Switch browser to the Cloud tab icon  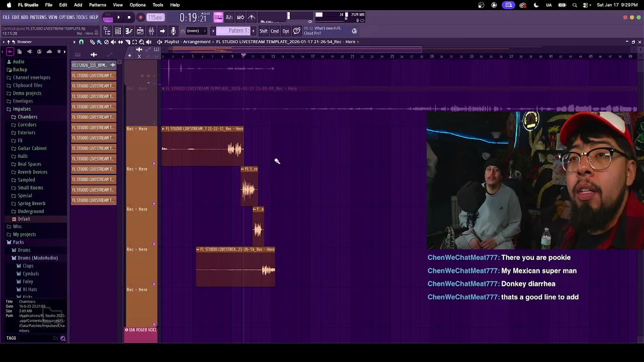pyautogui.click(x=49, y=52)
